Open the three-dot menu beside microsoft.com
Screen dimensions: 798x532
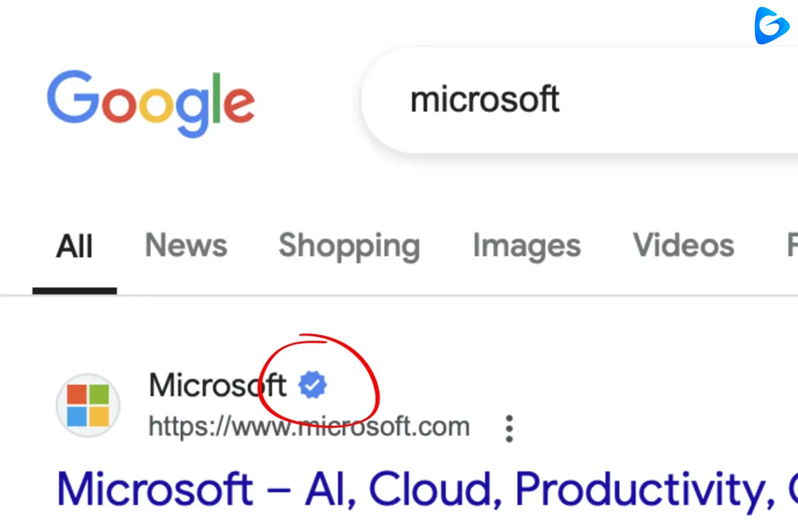509,428
